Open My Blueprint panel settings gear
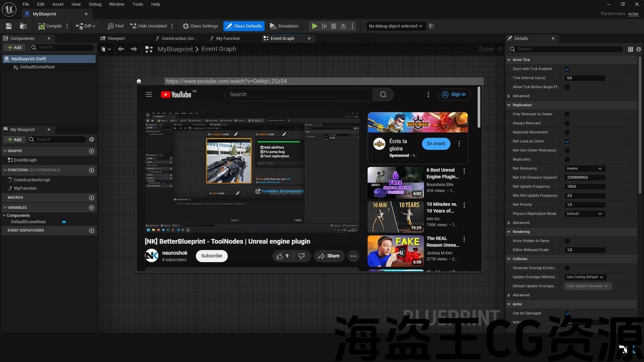Viewport: 644px width, 362px height. point(92,139)
